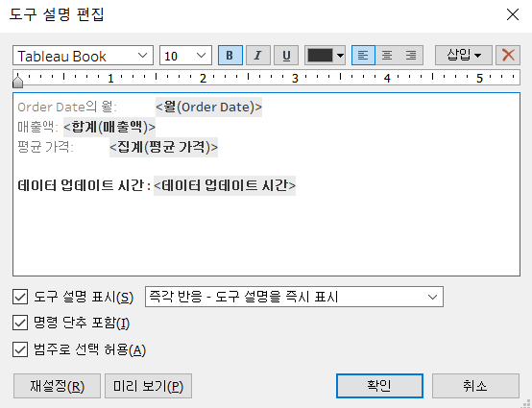Screen dimensions: 532x408
Task: Click the red X clear button
Action: pos(508,56)
